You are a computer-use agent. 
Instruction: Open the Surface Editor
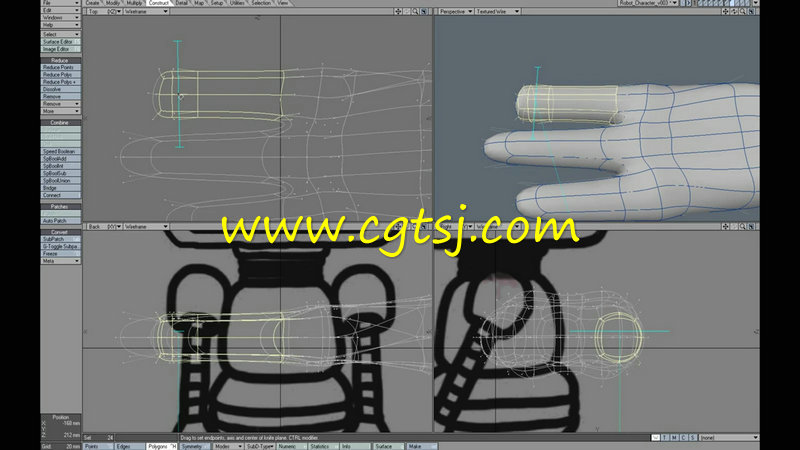[61, 42]
